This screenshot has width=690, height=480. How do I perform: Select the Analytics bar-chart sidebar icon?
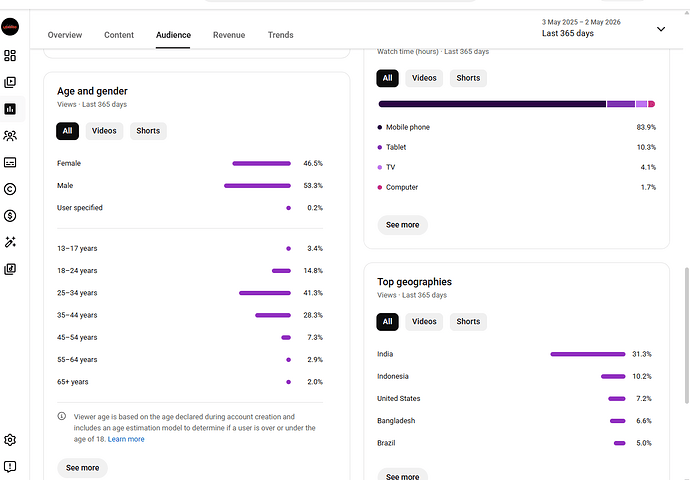coord(10,109)
